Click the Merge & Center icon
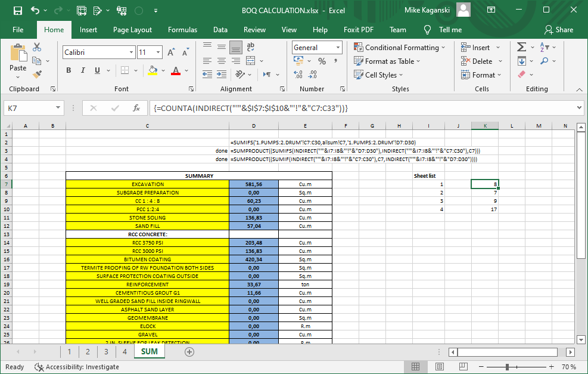Image resolution: width=588 pixels, height=374 pixels. pos(250,61)
